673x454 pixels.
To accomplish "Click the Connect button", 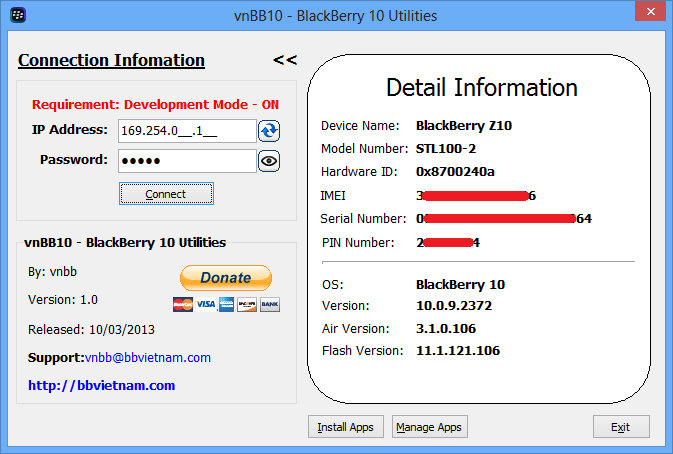I will pyautogui.click(x=166, y=194).
